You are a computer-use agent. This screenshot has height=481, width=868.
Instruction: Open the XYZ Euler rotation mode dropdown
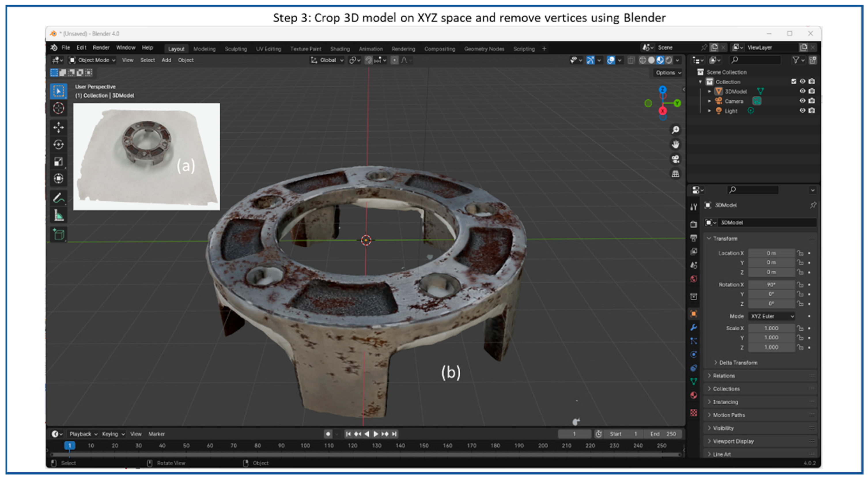coord(772,316)
